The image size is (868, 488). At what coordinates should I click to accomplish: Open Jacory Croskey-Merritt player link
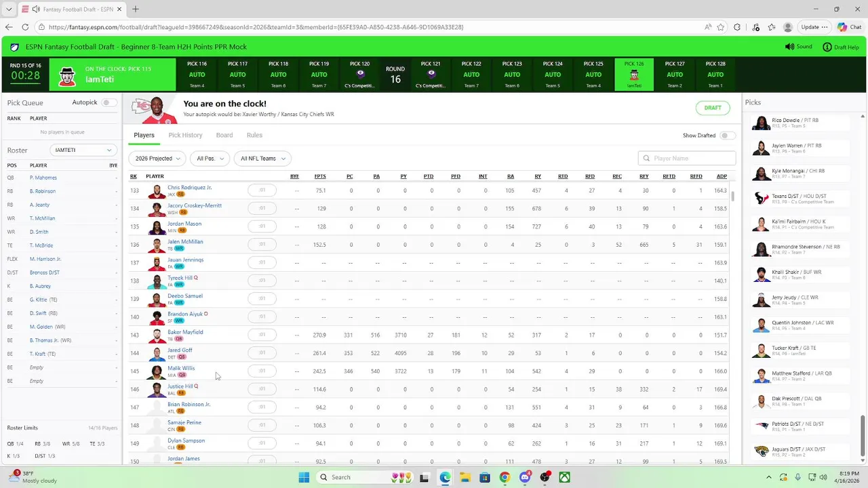[195, 205]
